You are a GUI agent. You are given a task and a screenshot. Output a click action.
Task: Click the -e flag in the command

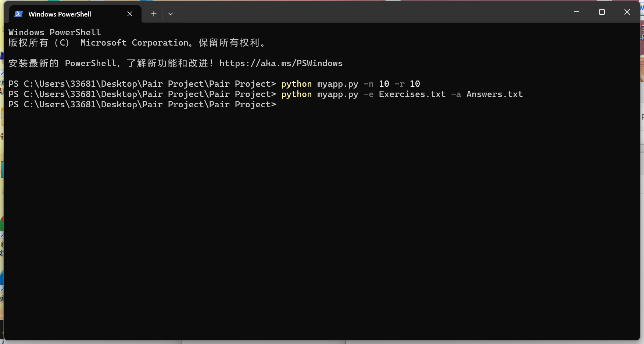(368, 94)
